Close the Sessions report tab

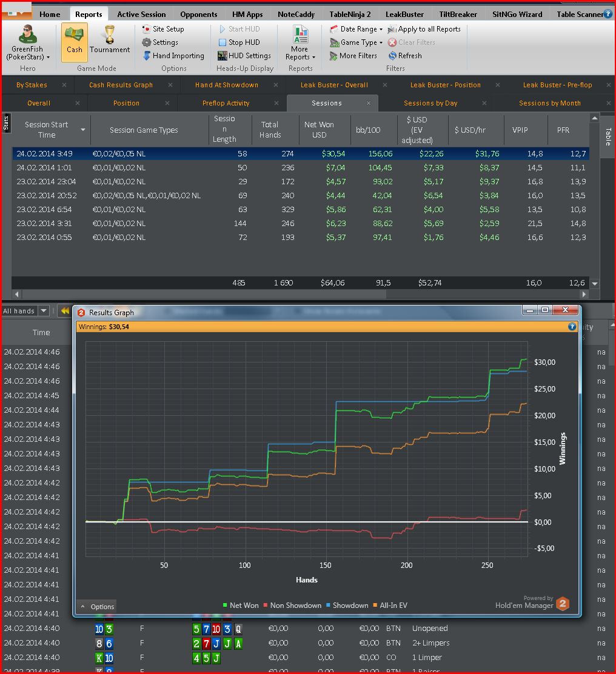click(x=369, y=103)
